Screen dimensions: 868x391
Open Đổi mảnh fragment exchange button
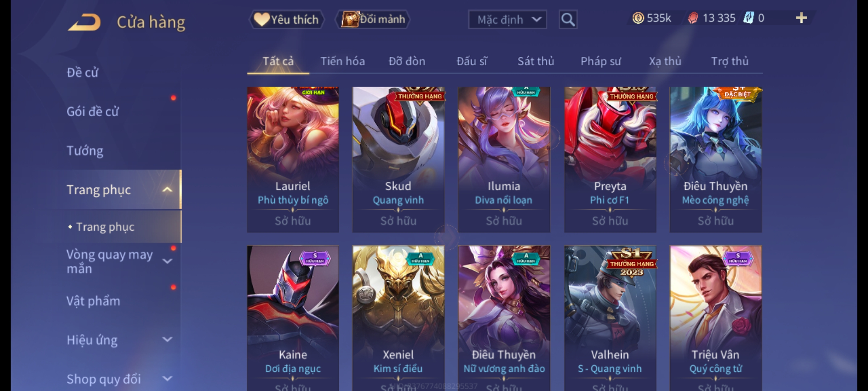373,20
